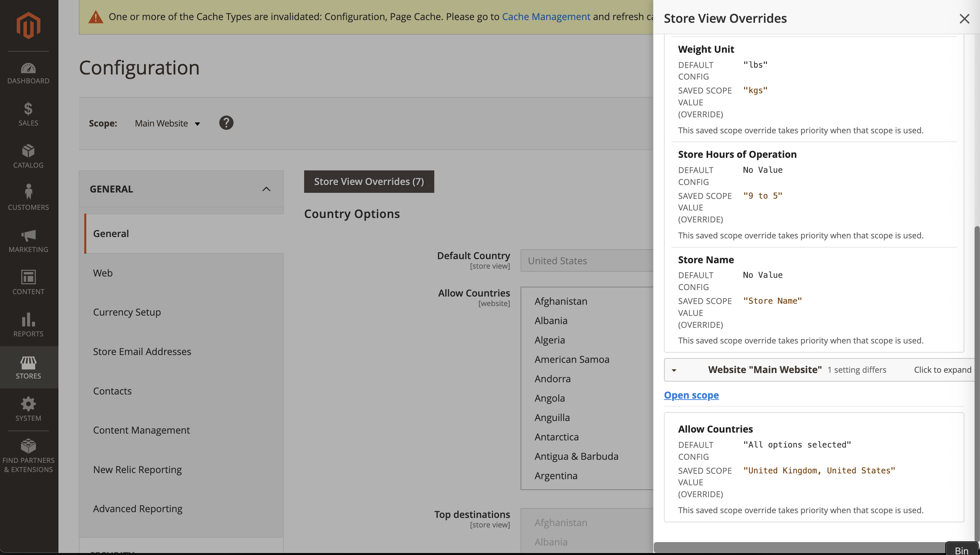980x555 pixels.
Task: Click the Weight Unit override heading
Action: coord(706,49)
